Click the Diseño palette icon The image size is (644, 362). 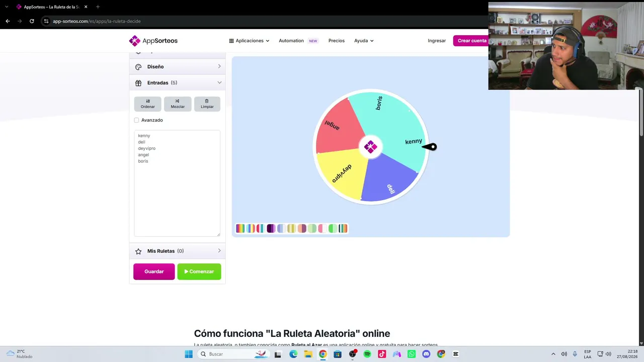tap(138, 67)
